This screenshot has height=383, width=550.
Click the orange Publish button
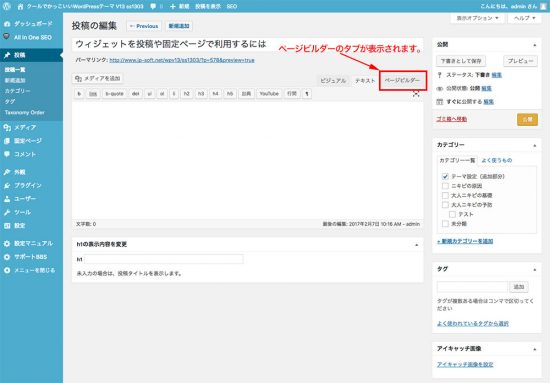[x=527, y=120]
